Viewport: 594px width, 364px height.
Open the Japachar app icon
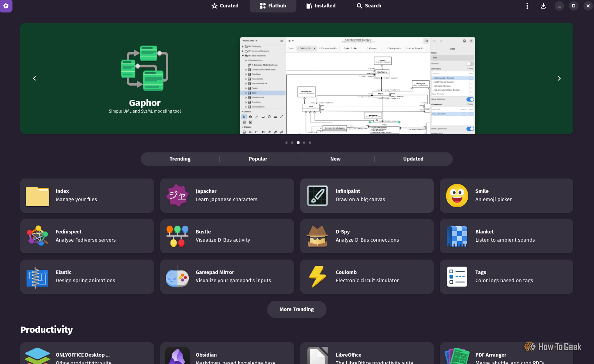[x=177, y=196]
